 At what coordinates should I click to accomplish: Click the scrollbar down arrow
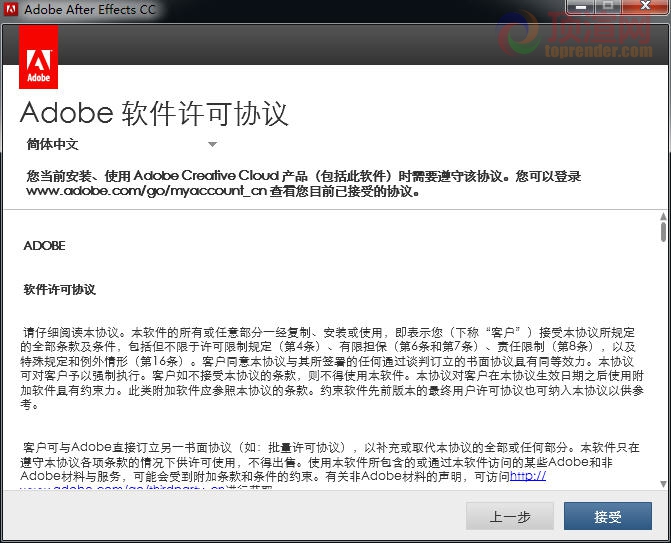tap(663, 484)
